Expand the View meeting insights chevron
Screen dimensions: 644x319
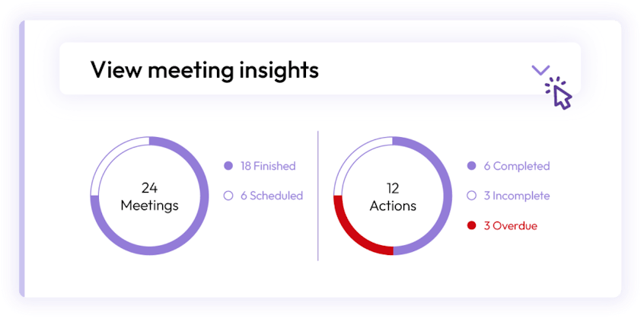coord(540,70)
